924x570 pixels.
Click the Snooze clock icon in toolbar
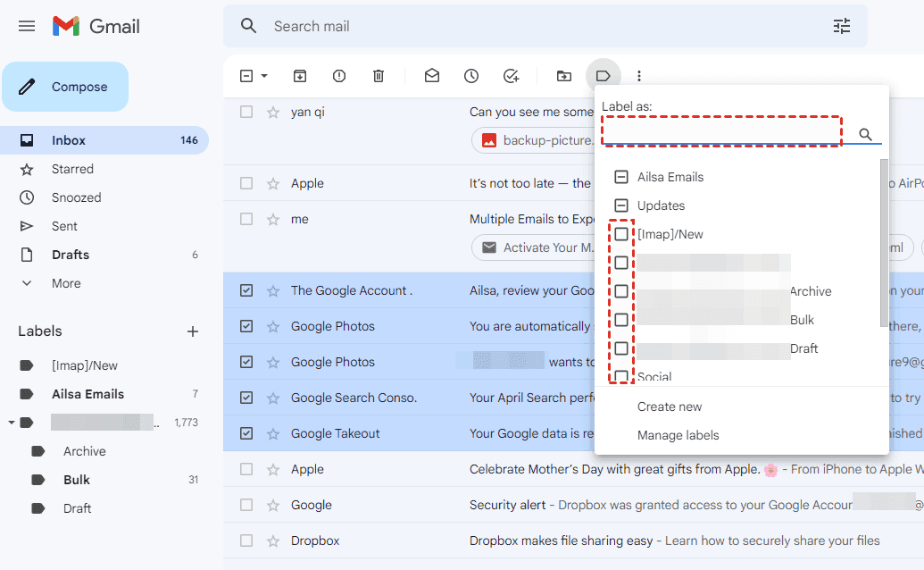(471, 76)
